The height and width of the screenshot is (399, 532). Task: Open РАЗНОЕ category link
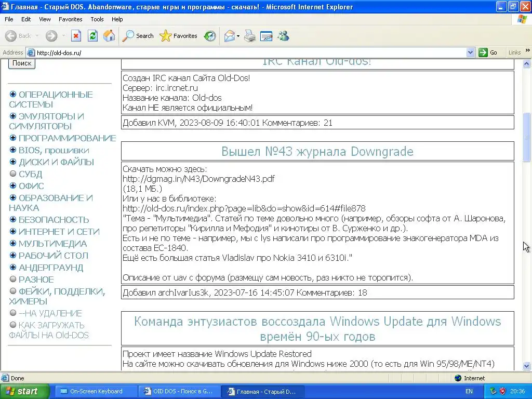point(36,280)
